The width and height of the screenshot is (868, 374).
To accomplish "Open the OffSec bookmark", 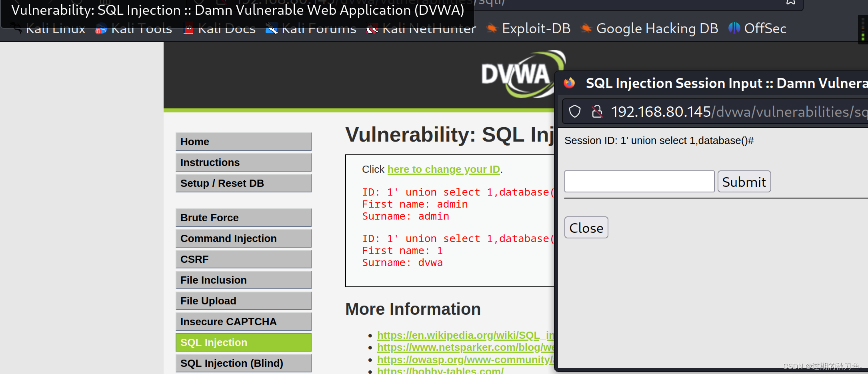I will click(x=757, y=29).
